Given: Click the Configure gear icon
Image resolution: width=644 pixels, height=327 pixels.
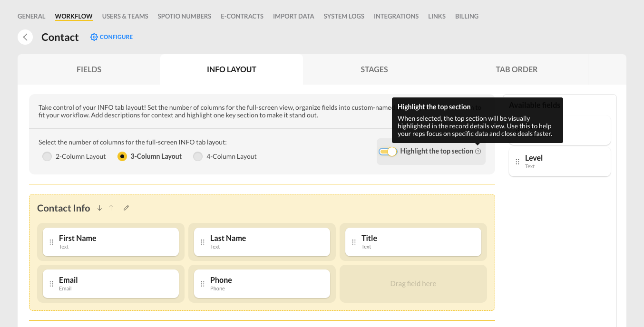Looking at the screenshot, I should pyautogui.click(x=94, y=37).
